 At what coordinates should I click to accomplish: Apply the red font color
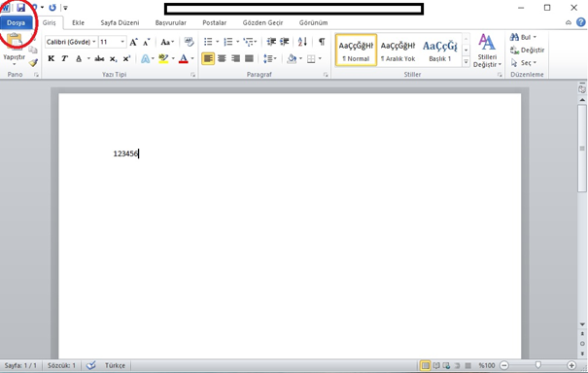point(184,59)
